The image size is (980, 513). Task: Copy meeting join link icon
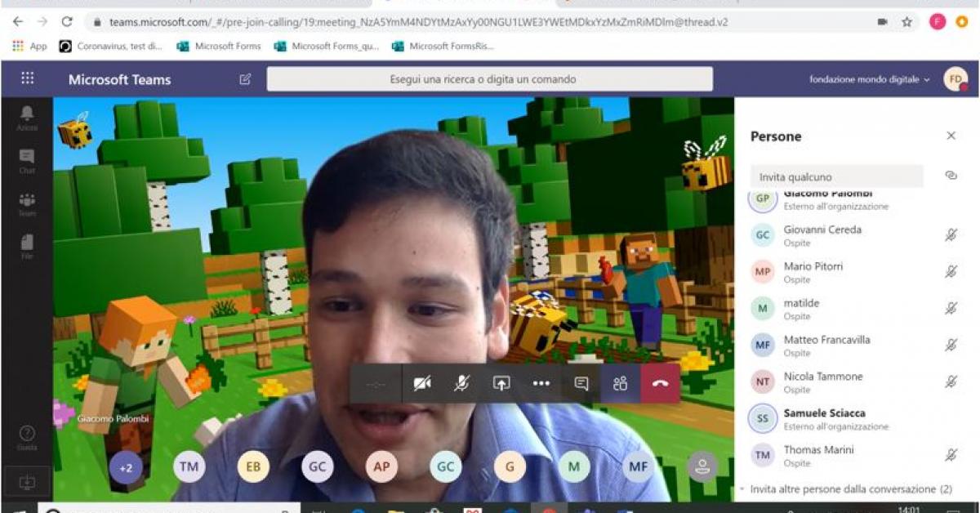coord(951,176)
